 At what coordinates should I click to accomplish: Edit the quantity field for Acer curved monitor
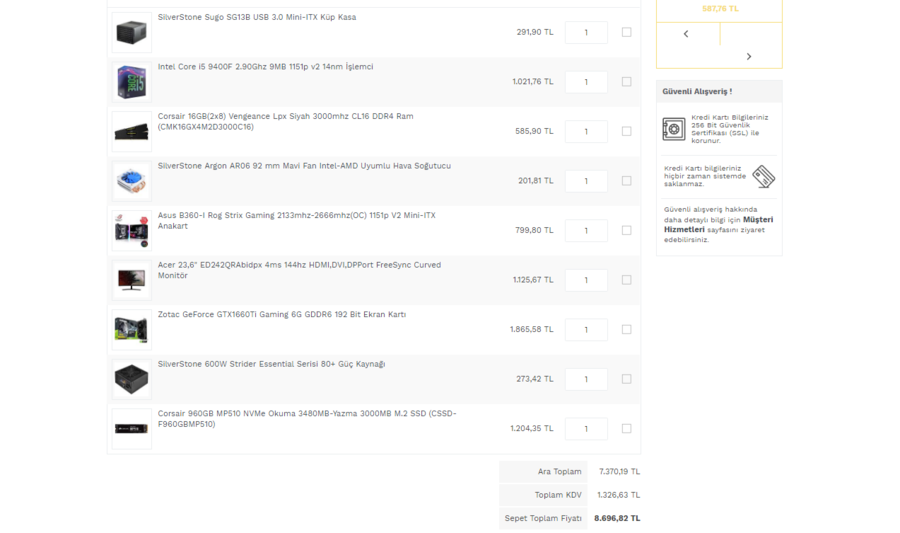586,280
